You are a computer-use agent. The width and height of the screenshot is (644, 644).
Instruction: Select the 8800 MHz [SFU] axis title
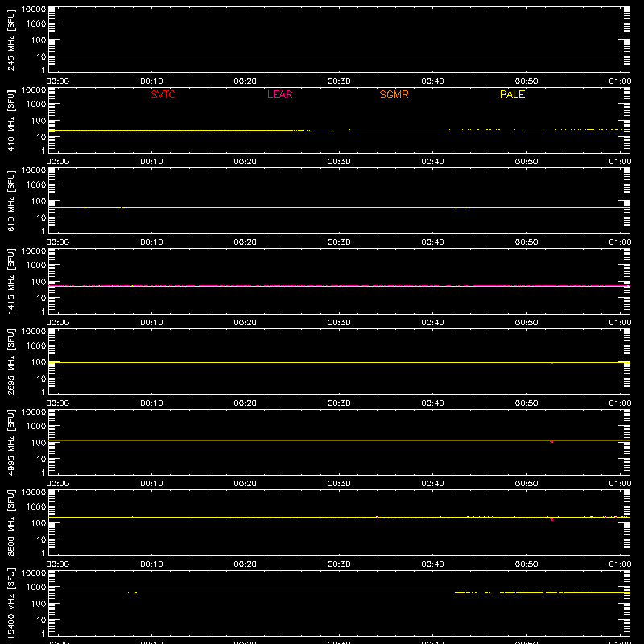click(x=10, y=522)
